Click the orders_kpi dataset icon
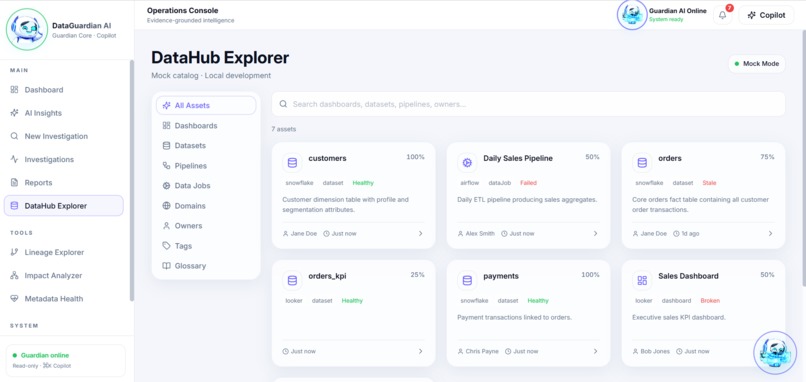Screen dimensions: 806x382 click(x=292, y=280)
